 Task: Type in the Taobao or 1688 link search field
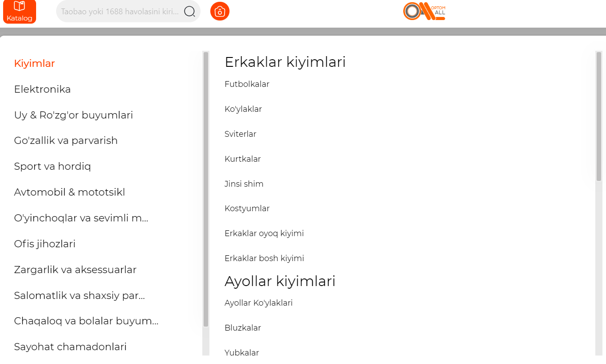tap(119, 12)
